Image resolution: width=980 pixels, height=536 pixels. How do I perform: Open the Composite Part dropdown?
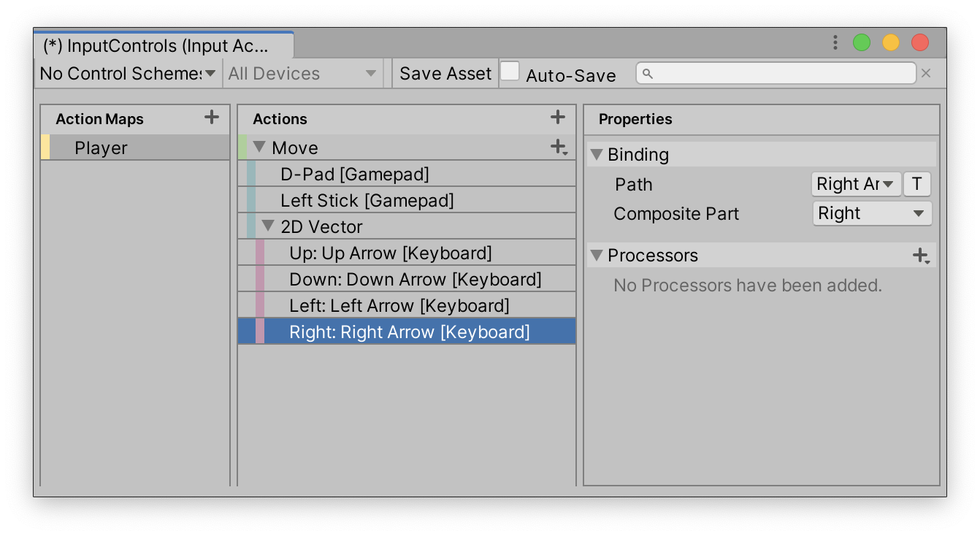coord(872,213)
